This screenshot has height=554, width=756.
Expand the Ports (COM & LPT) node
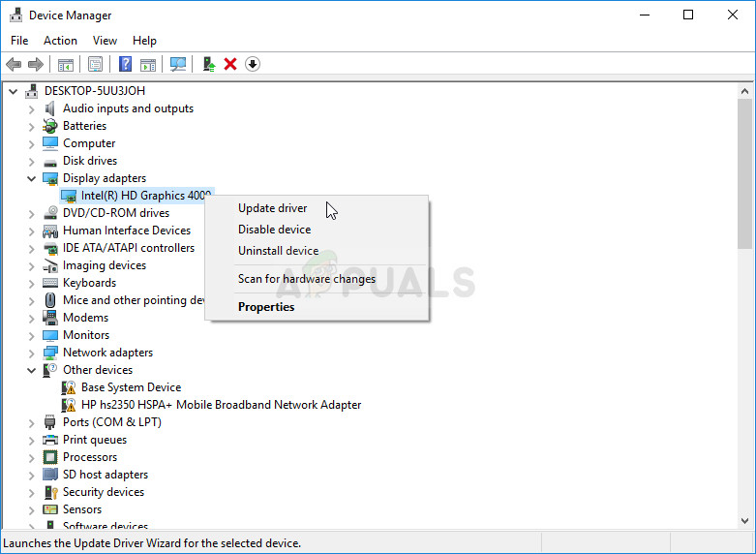[31, 422]
